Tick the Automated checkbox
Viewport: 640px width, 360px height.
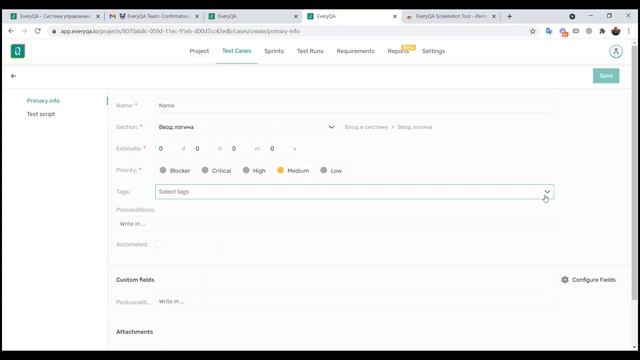[x=159, y=244]
